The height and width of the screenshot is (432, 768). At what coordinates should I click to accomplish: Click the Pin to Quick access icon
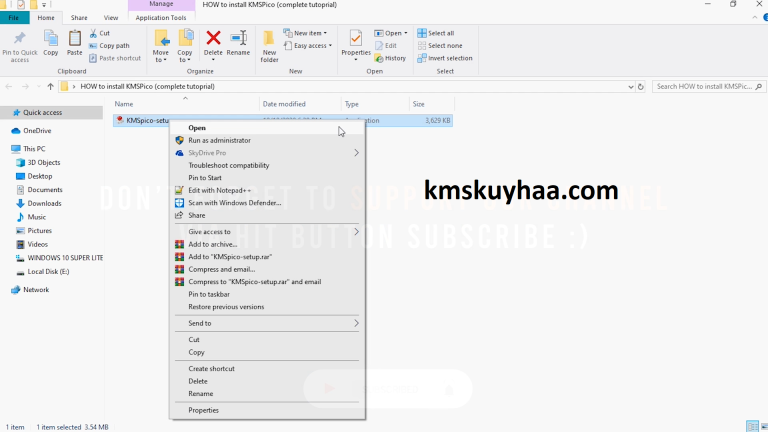click(20, 39)
